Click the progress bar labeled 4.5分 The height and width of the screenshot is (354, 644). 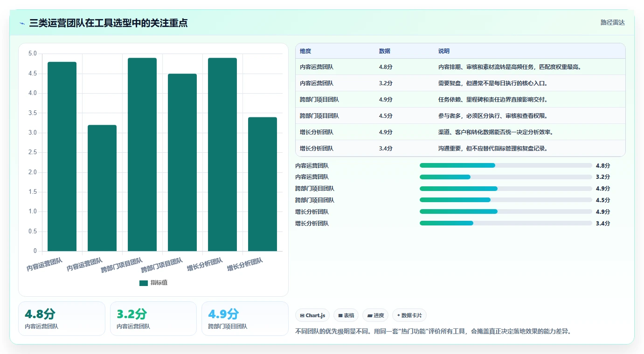pos(506,200)
